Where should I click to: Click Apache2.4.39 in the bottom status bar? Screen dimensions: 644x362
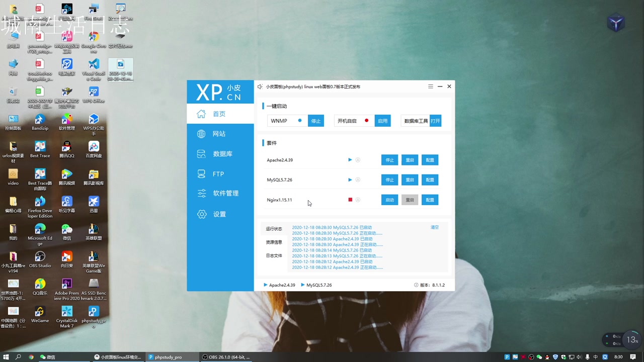[280, 285]
